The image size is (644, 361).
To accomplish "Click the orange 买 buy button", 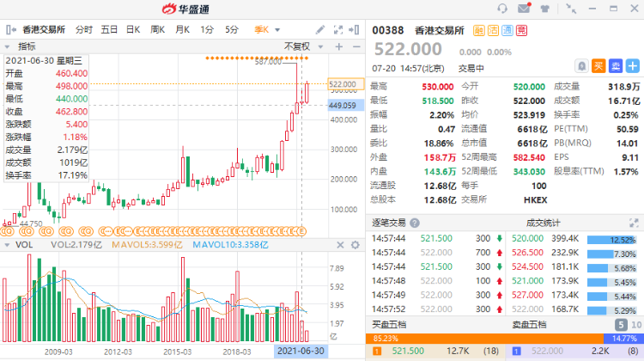I will pyautogui.click(x=598, y=66).
